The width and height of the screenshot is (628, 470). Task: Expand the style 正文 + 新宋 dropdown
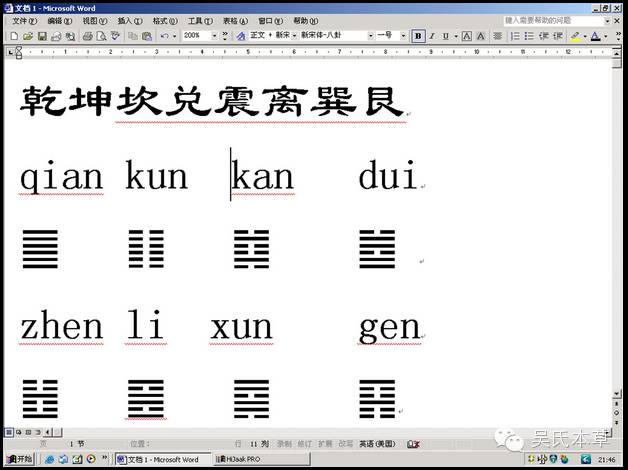[x=294, y=36]
